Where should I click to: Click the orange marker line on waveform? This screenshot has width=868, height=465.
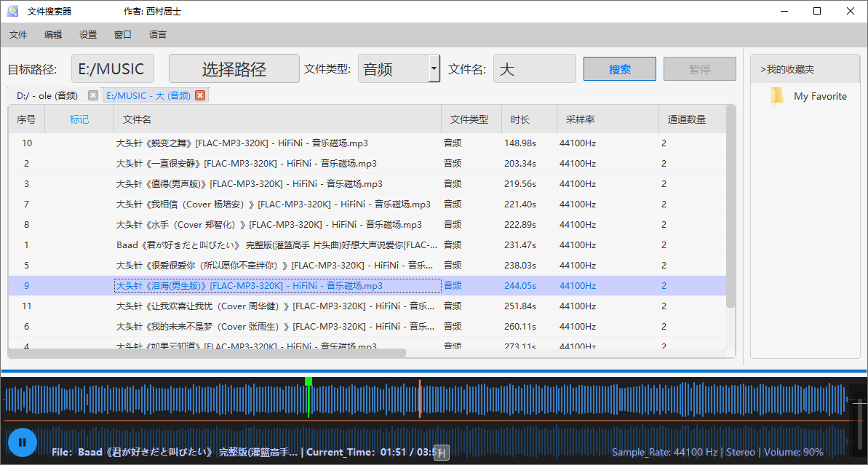point(420,399)
